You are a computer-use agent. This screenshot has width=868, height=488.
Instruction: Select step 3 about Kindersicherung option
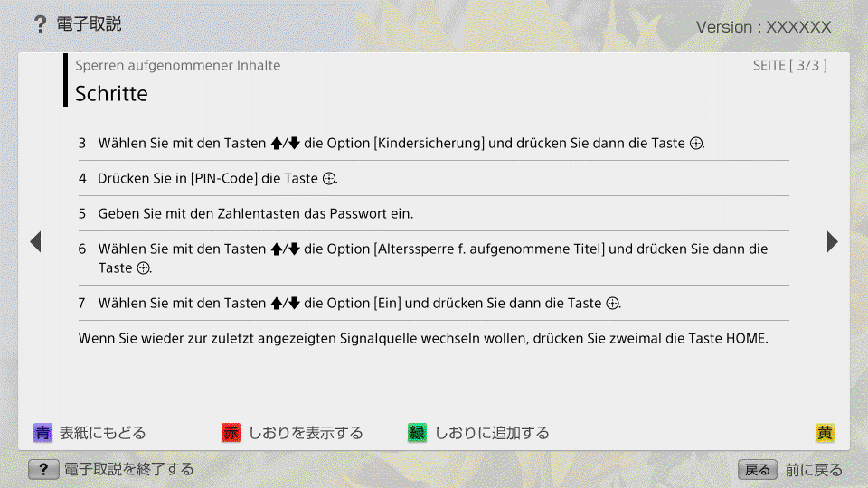(391, 143)
